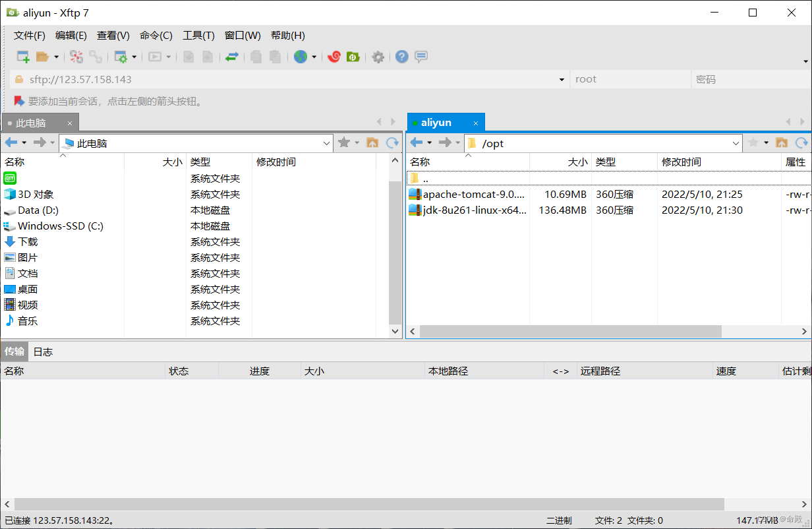This screenshot has width=812, height=529.
Task: Click the green Xftp-style launcher icon
Action: coord(353,57)
